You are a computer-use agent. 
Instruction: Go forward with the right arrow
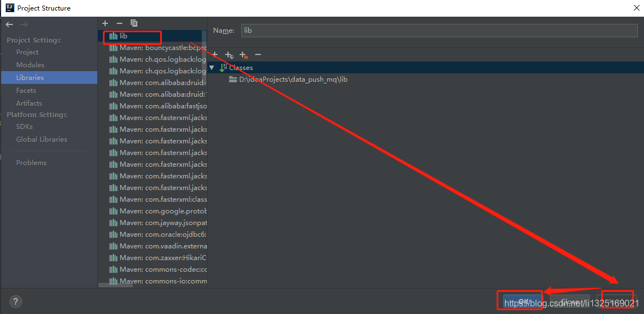coord(24,24)
